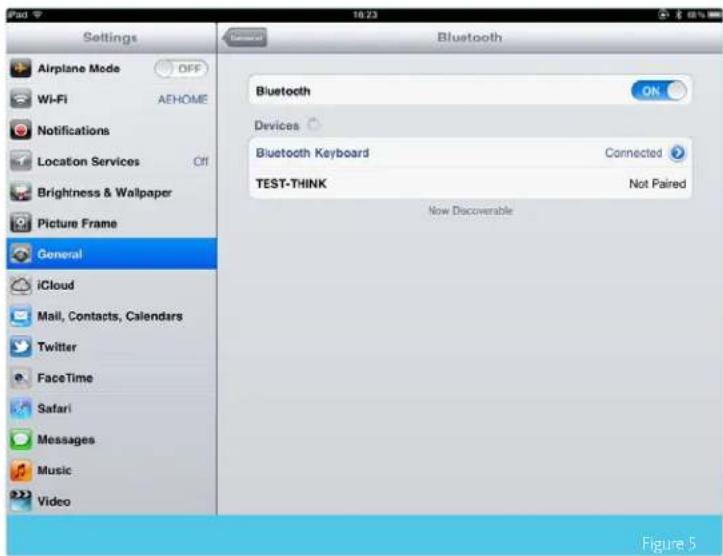Tap the iCloud cloud icon

pyautogui.click(x=21, y=285)
